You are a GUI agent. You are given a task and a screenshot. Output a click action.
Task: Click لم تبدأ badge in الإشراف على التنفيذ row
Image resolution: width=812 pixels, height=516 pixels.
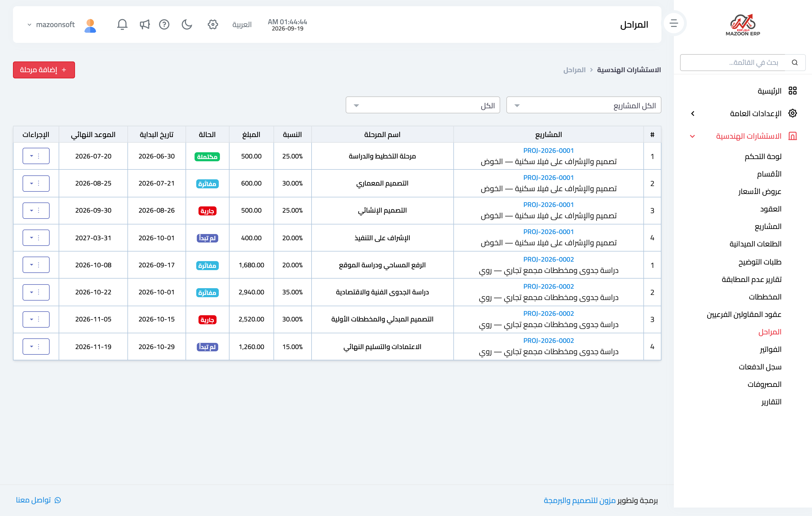[207, 238]
